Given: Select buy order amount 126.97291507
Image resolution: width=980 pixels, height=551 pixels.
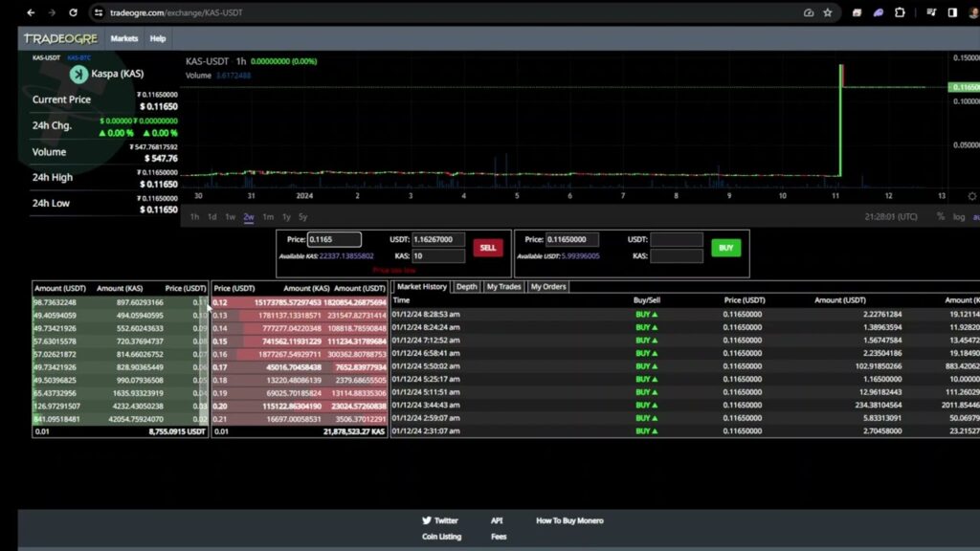Looking at the screenshot, I should [x=120, y=406].
